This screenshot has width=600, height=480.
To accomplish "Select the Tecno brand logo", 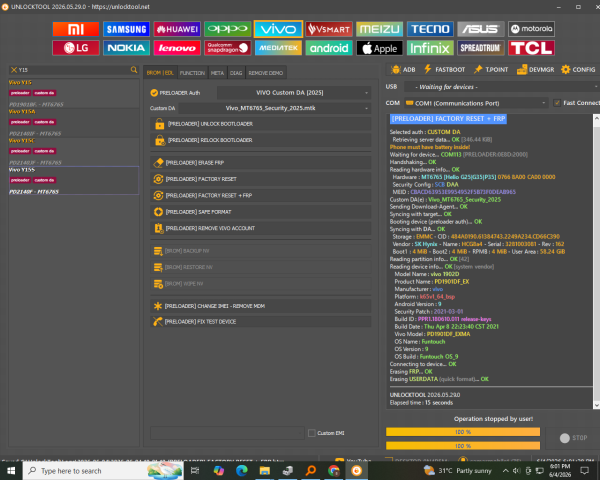I will point(430,29).
